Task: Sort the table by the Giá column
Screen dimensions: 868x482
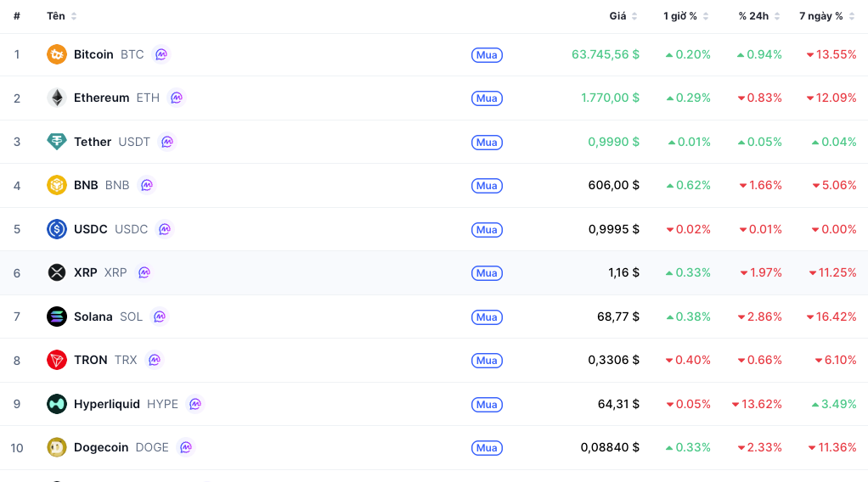Action: coord(623,16)
